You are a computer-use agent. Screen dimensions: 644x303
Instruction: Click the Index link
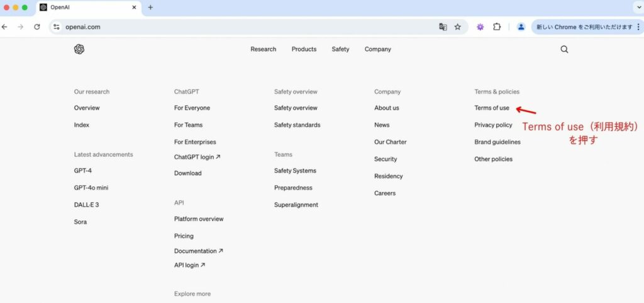(x=81, y=125)
